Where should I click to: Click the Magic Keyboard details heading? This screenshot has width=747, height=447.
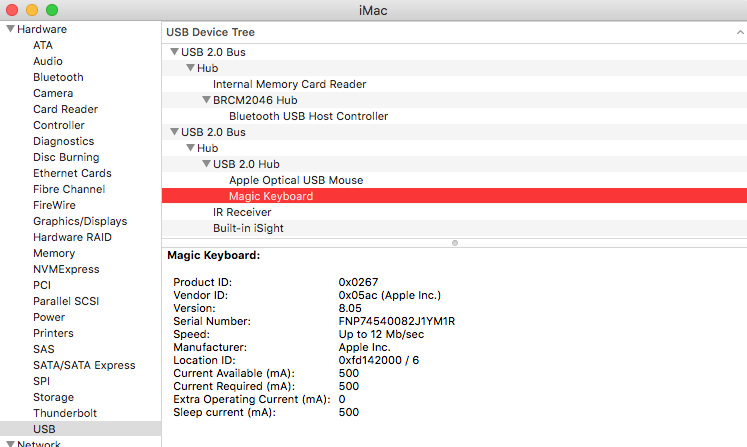(x=213, y=255)
